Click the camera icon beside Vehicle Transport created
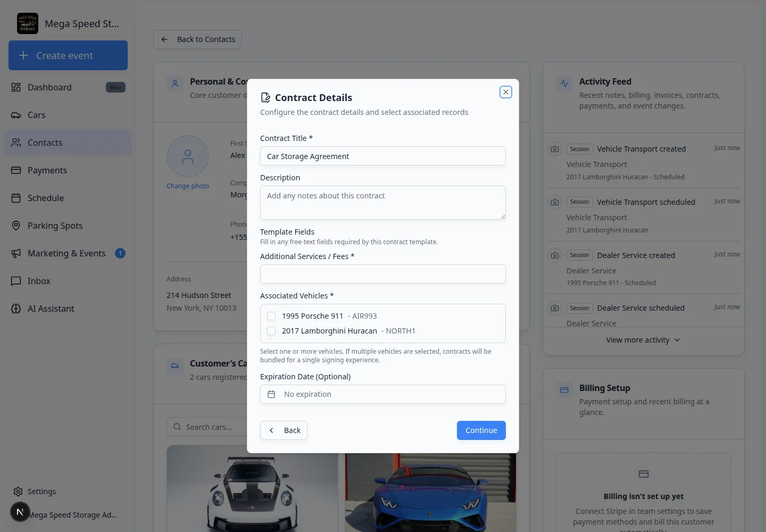 click(555, 149)
